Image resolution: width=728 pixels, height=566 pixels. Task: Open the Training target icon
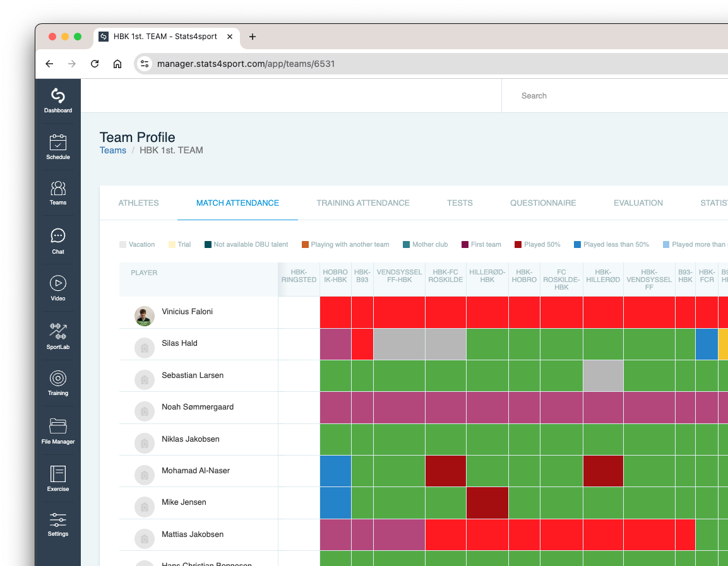click(58, 379)
